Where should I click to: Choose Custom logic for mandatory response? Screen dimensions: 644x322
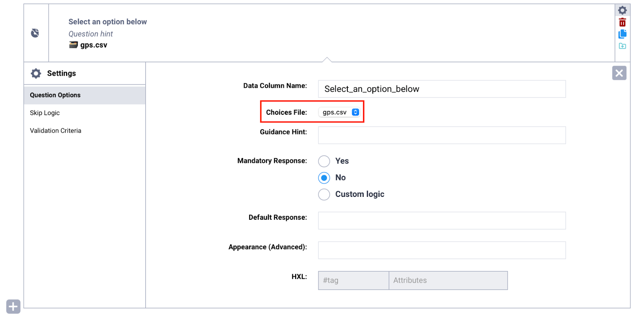point(324,194)
